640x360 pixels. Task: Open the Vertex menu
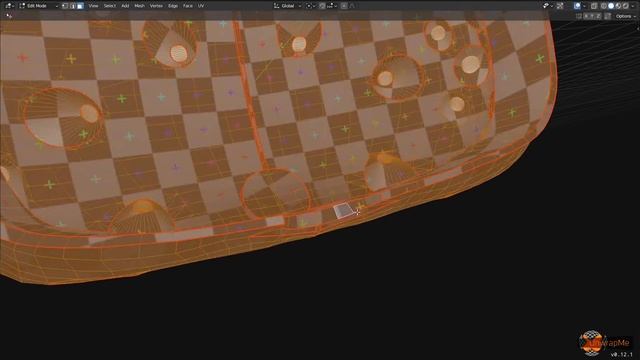pyautogui.click(x=156, y=6)
